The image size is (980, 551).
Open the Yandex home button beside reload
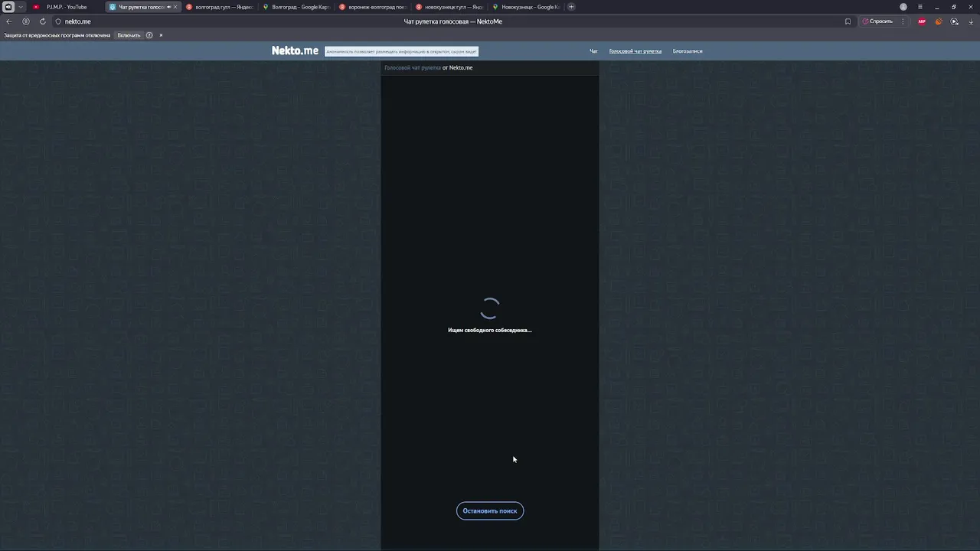click(26, 21)
